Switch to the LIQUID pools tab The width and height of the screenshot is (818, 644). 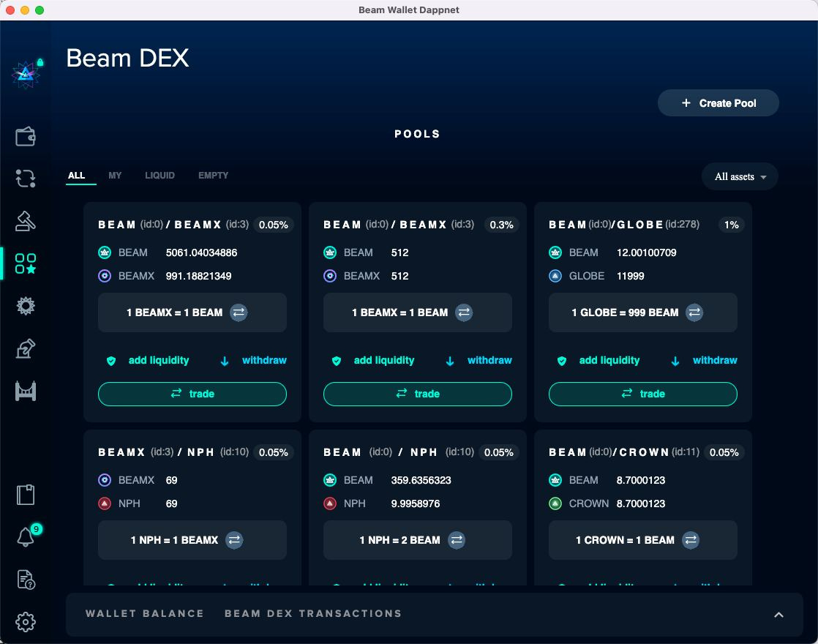tap(160, 176)
